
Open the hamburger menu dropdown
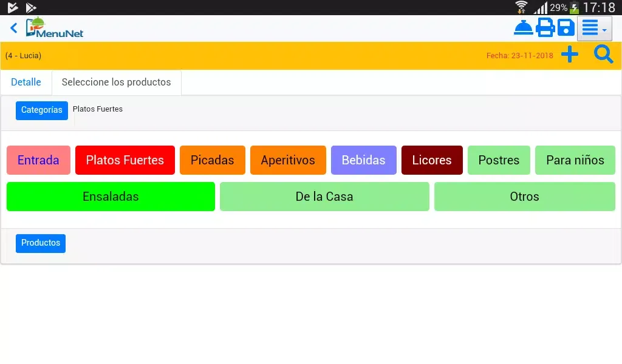tap(594, 29)
